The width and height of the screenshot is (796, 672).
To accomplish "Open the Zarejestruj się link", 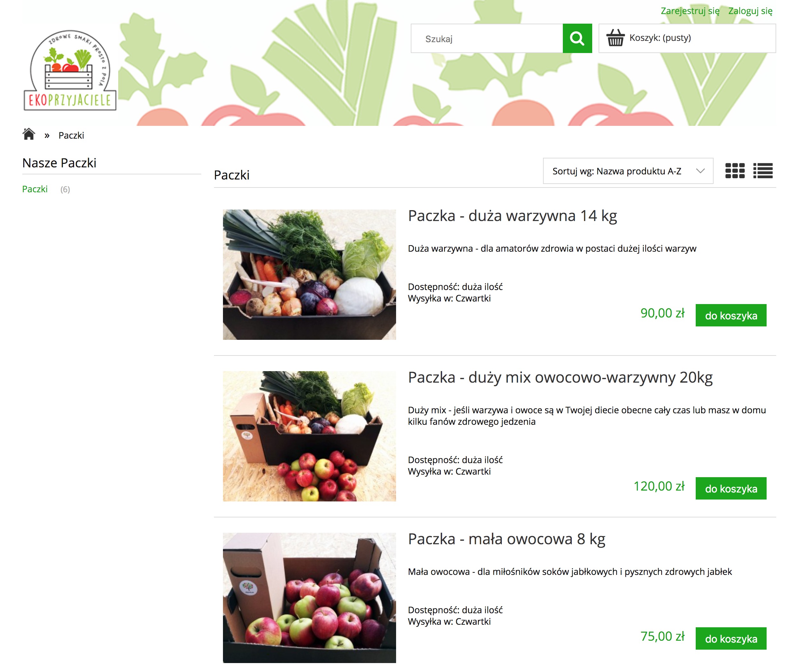I will [x=690, y=11].
